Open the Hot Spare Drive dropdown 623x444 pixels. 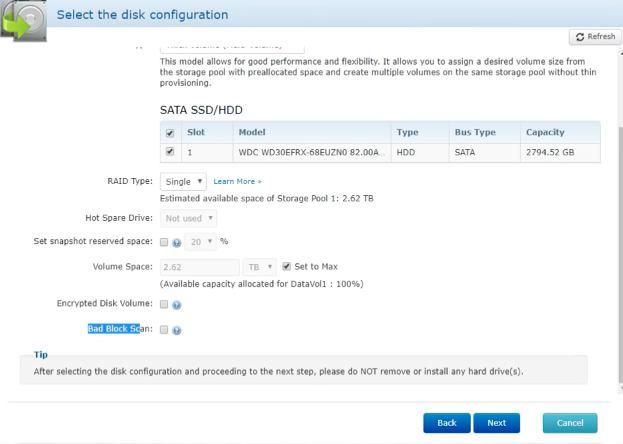click(x=188, y=218)
